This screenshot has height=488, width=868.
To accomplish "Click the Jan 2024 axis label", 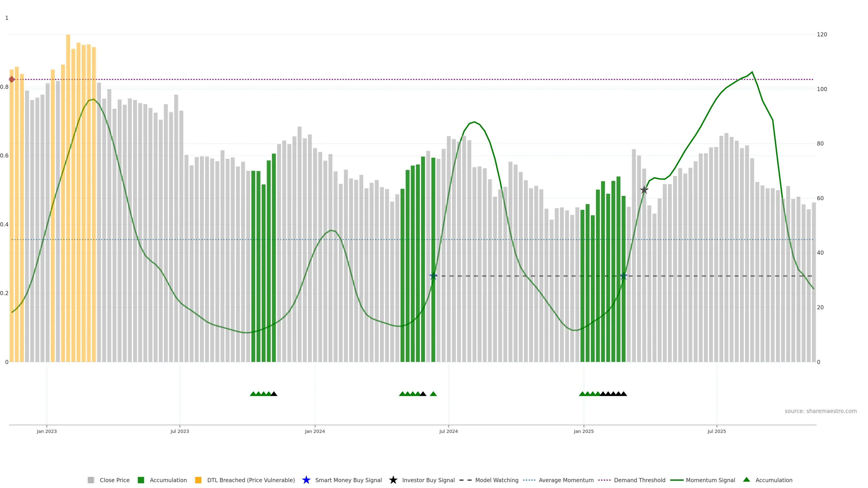I will tap(315, 431).
